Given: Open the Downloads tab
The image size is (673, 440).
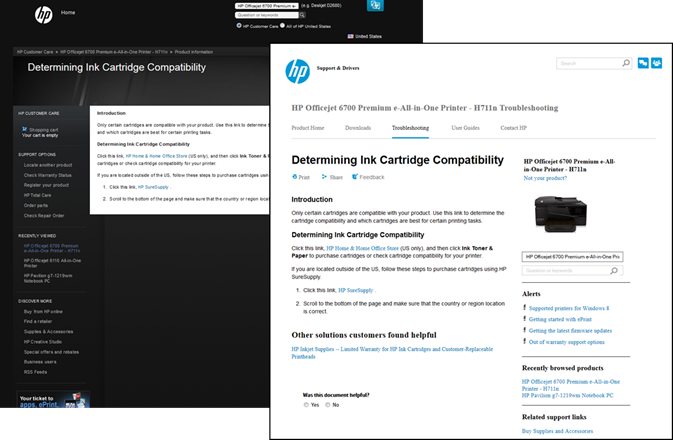Looking at the screenshot, I should (x=358, y=128).
